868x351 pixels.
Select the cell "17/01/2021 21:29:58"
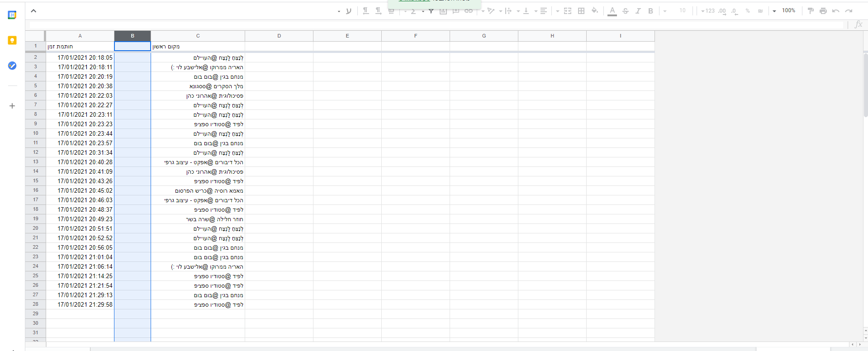click(x=80, y=304)
